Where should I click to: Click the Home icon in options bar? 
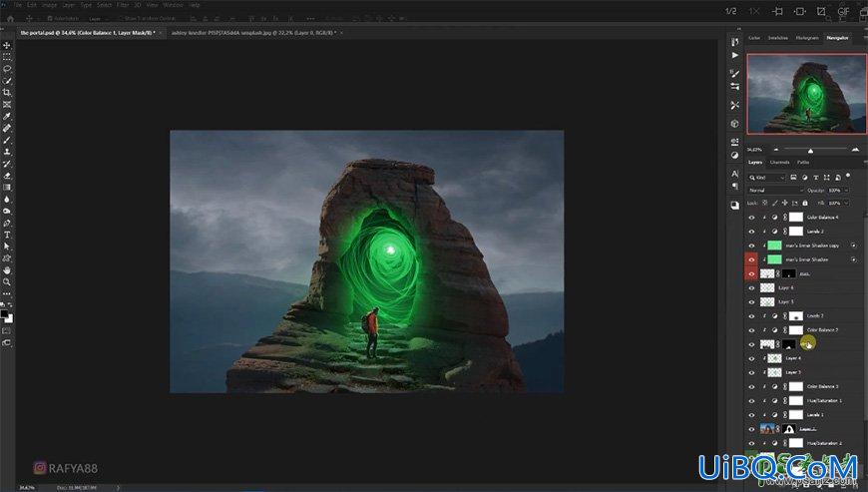coord(10,18)
